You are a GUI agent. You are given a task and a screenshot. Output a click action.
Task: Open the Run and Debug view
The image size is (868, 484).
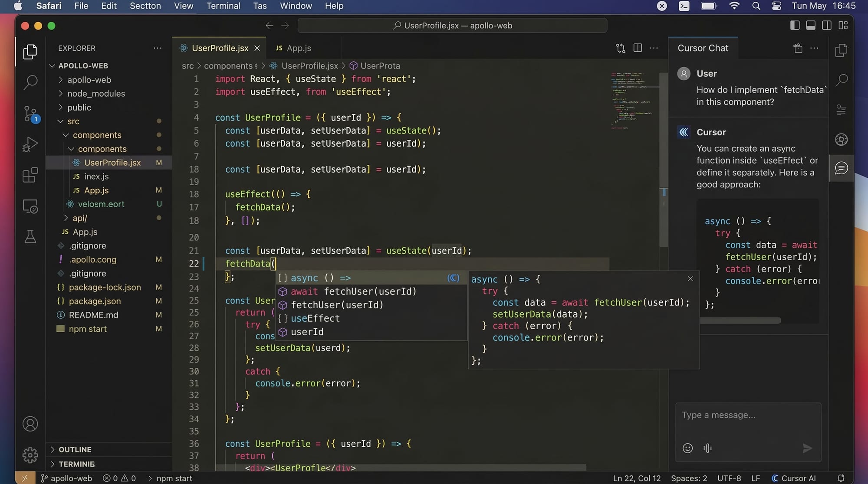(30, 144)
